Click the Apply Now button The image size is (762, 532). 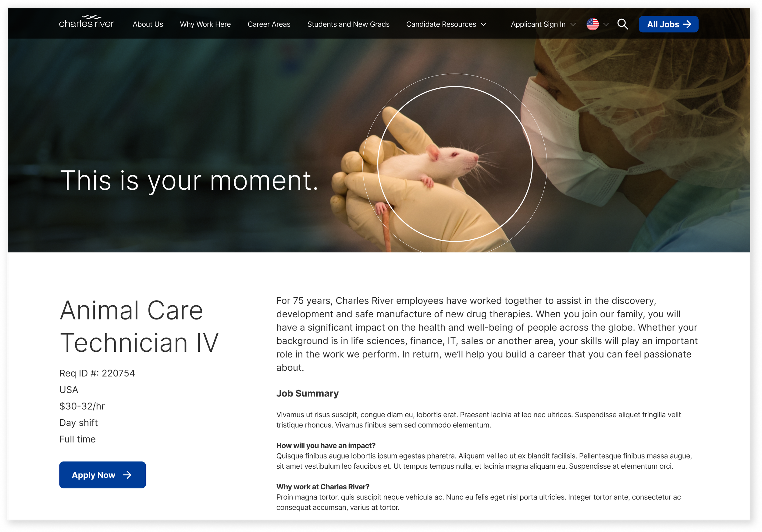click(102, 475)
